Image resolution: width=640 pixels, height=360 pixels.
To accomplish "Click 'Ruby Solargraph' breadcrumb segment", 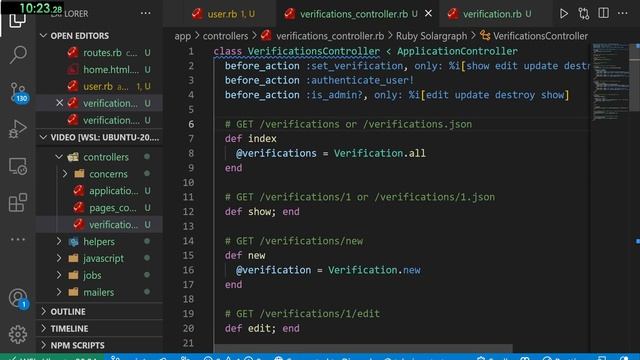I will 431,36.
